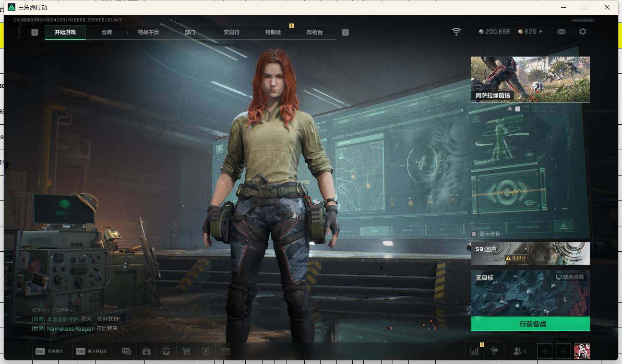
Task: Select the 无目标 map card
Action: 530,294
